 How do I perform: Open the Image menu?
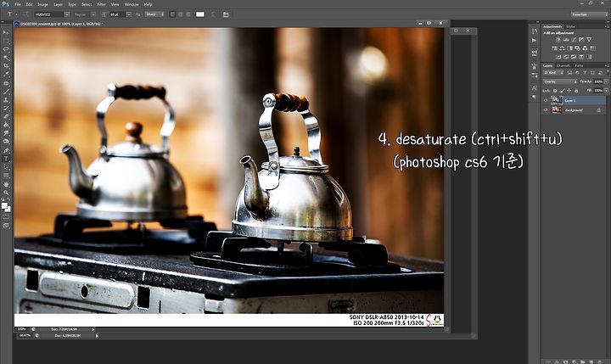[42, 4]
